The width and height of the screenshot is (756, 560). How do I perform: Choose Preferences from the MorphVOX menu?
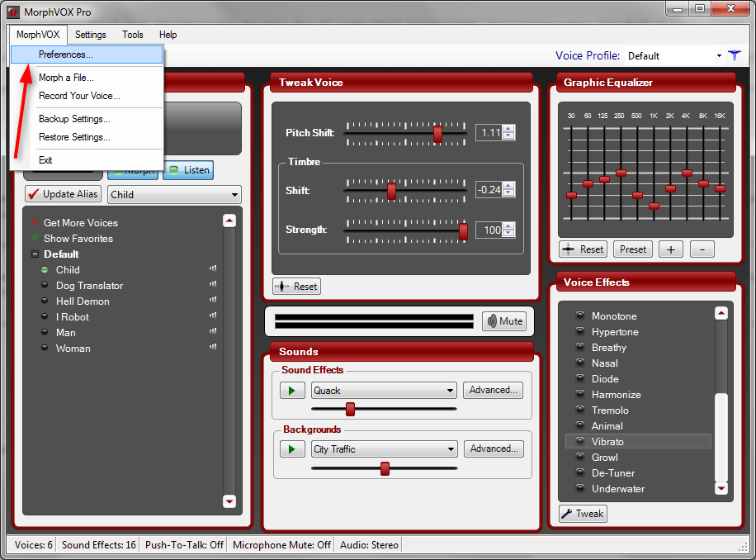click(x=87, y=55)
